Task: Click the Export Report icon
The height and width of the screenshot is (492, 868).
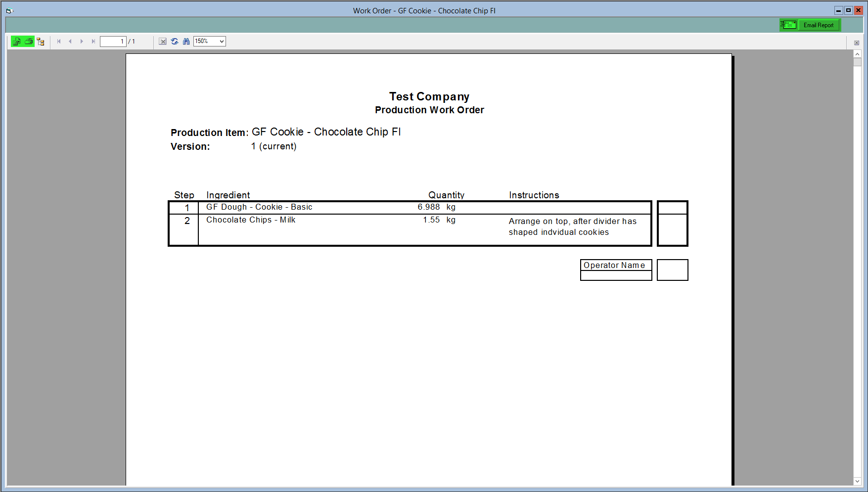Action: pos(17,42)
